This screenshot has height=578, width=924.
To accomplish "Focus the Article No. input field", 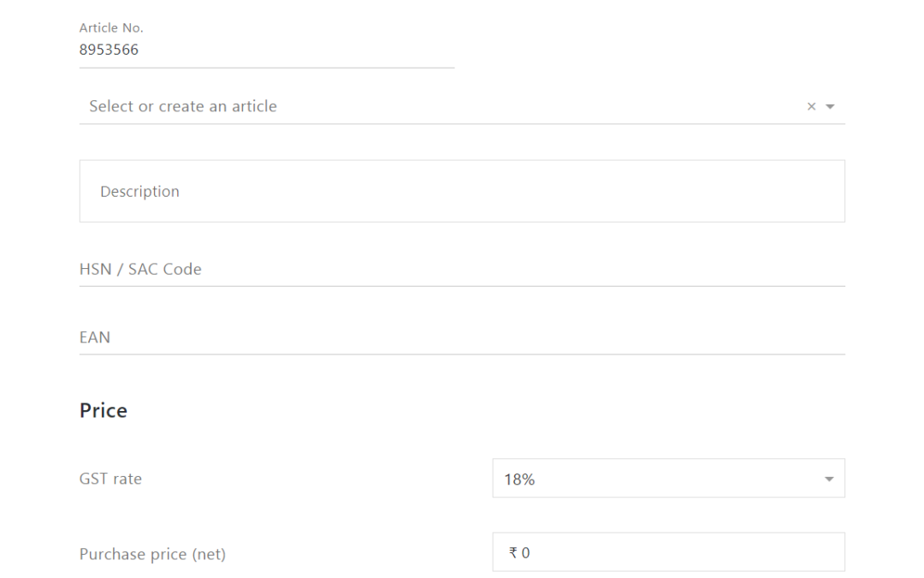I will pos(265,51).
